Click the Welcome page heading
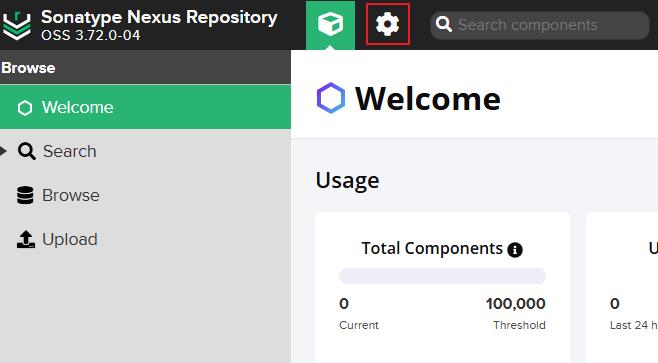The image size is (658, 363). tap(428, 99)
